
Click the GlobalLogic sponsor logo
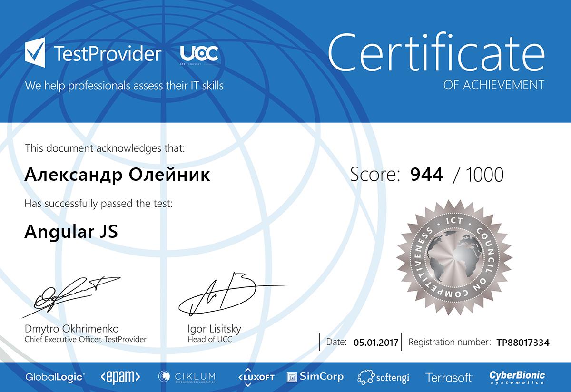coord(55,377)
